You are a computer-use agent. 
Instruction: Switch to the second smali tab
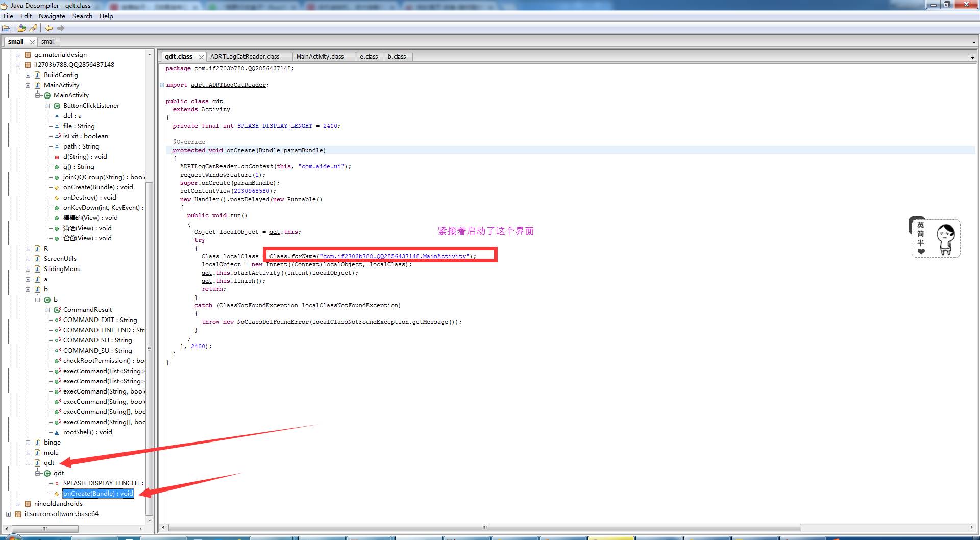[x=48, y=42]
